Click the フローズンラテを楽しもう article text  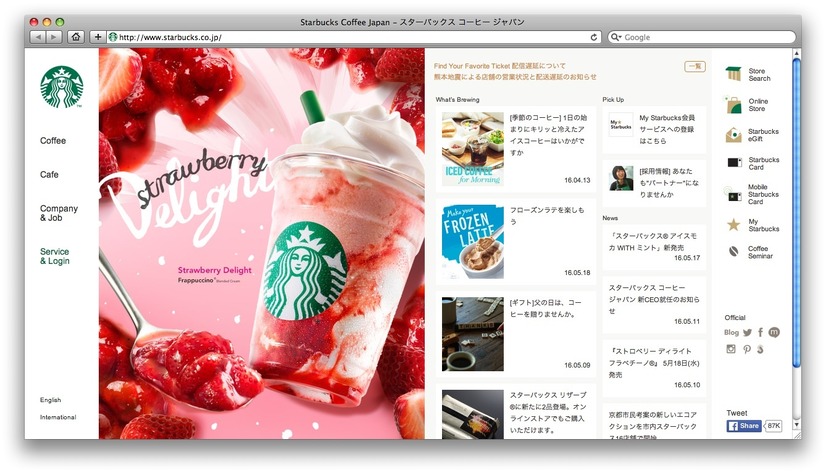(547, 216)
